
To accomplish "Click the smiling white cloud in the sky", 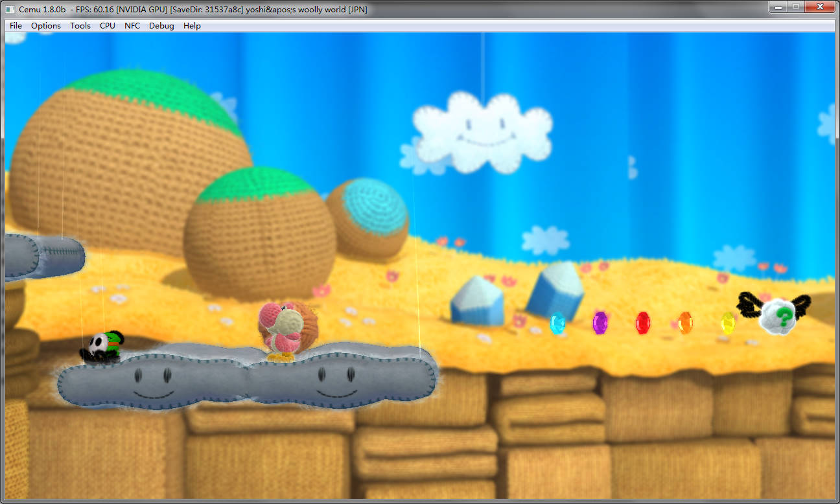I will pos(482,132).
